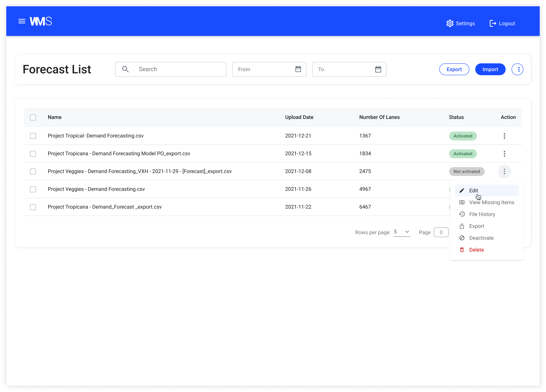Open the hamburger navigation menu
Viewport: 546px width, 392px height.
tap(22, 21)
